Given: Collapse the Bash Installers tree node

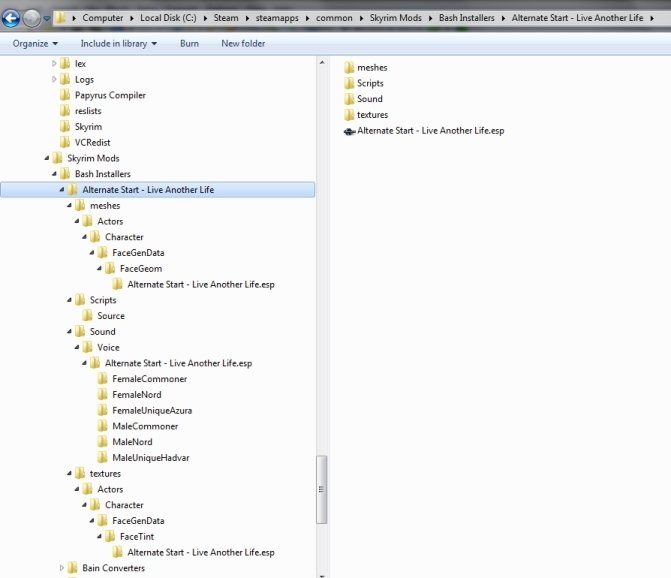Looking at the screenshot, I should coord(54,174).
